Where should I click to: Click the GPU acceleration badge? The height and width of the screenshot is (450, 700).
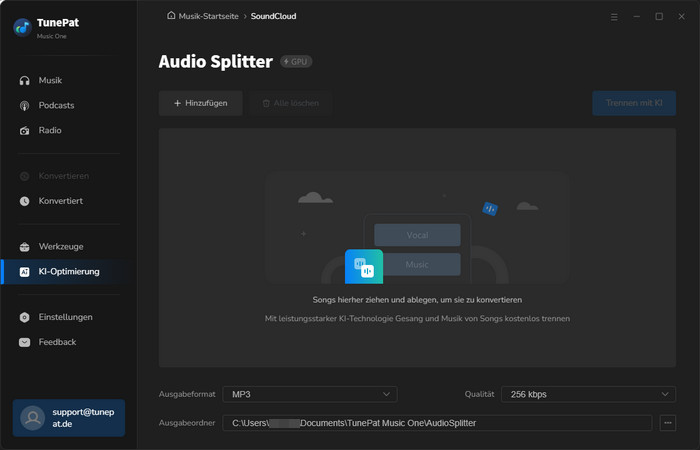click(x=296, y=62)
